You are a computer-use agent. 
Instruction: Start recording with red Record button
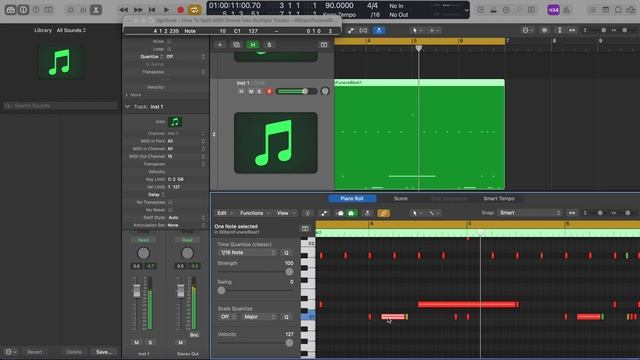(180, 9)
